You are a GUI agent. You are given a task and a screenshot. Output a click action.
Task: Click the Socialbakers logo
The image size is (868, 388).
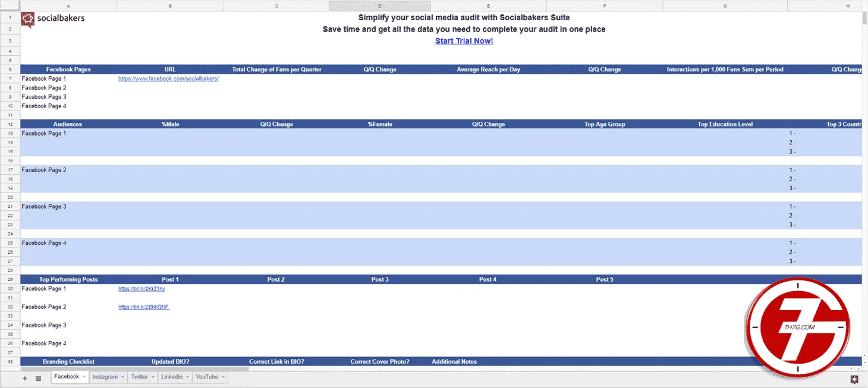(x=53, y=20)
